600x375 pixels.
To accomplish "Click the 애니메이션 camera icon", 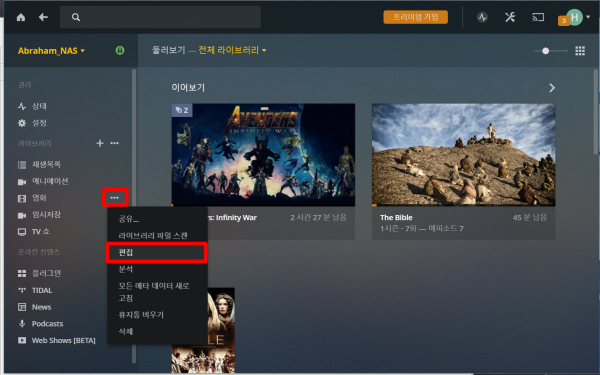I will (x=22, y=182).
